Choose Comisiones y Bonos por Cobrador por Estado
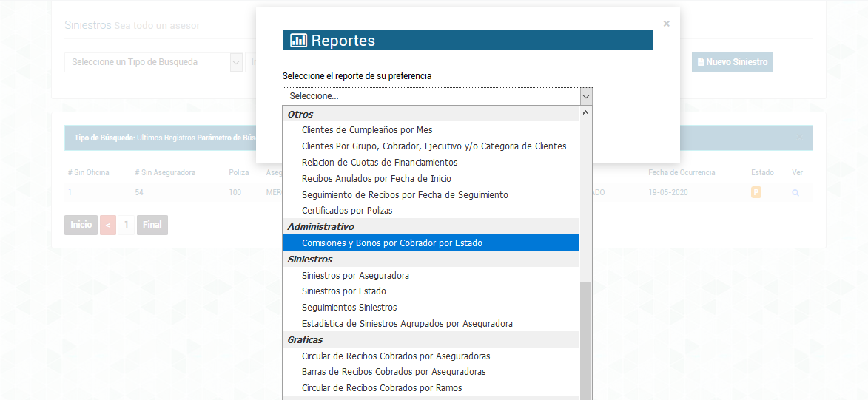The image size is (868, 400). pos(392,243)
